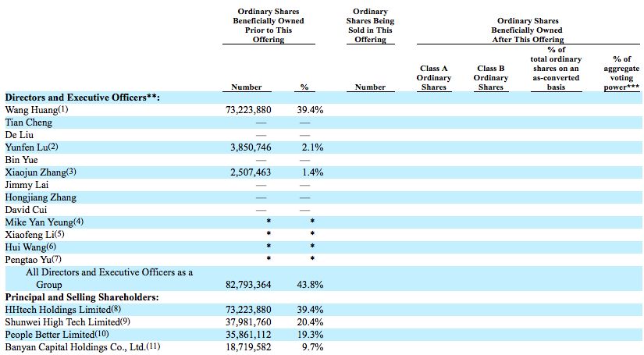644x355 pixels.
Task: Click the De Liu name
Action: point(19,135)
